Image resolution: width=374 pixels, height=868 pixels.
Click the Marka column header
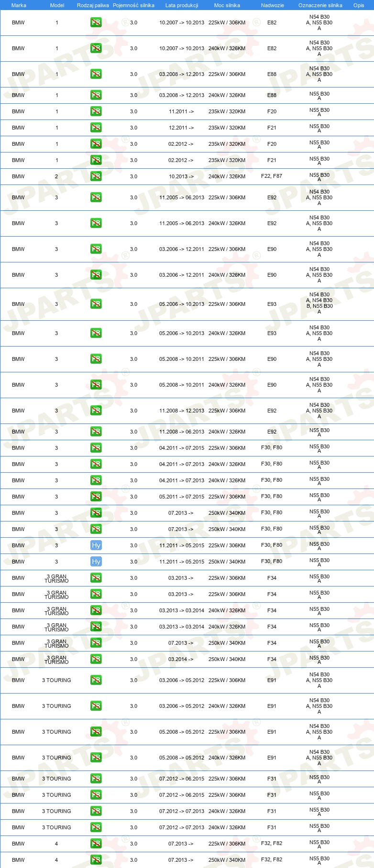pos(19,5)
